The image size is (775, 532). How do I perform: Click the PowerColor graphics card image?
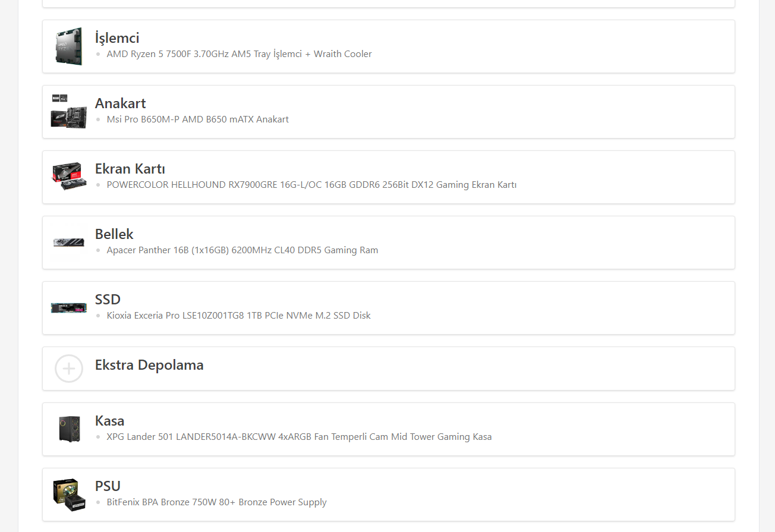(x=68, y=177)
